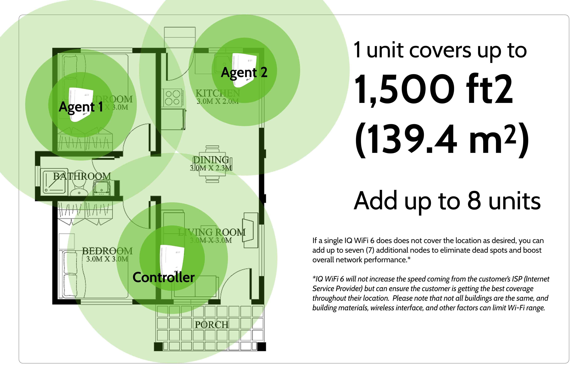
Task: Click the PORCH label
Action: [x=212, y=324]
